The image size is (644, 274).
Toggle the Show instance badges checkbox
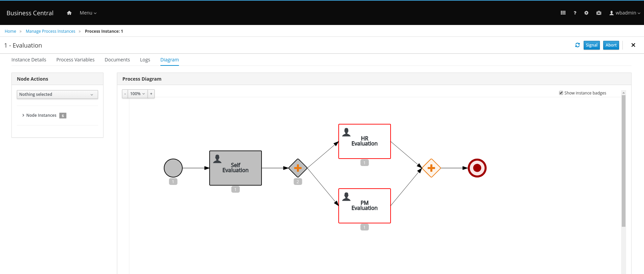tap(561, 93)
